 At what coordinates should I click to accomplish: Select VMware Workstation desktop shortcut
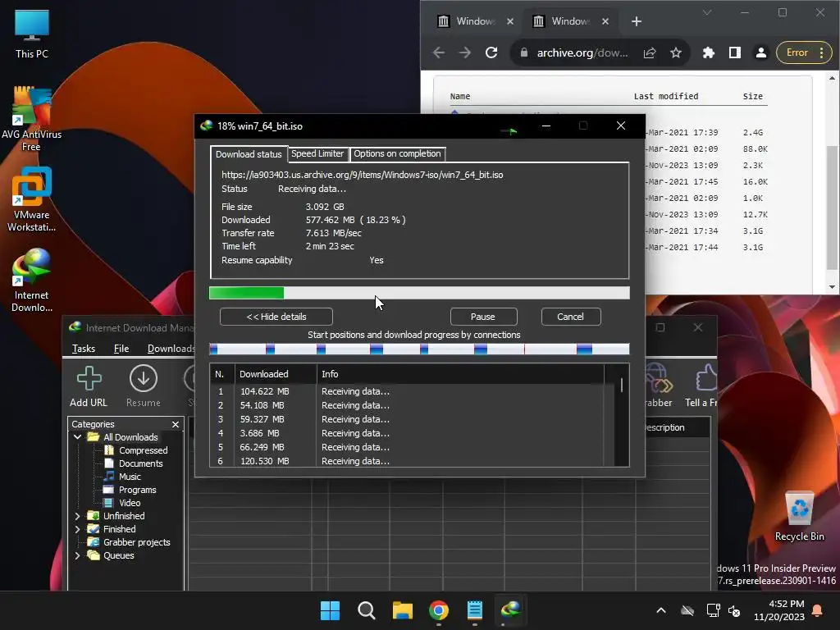point(32,199)
